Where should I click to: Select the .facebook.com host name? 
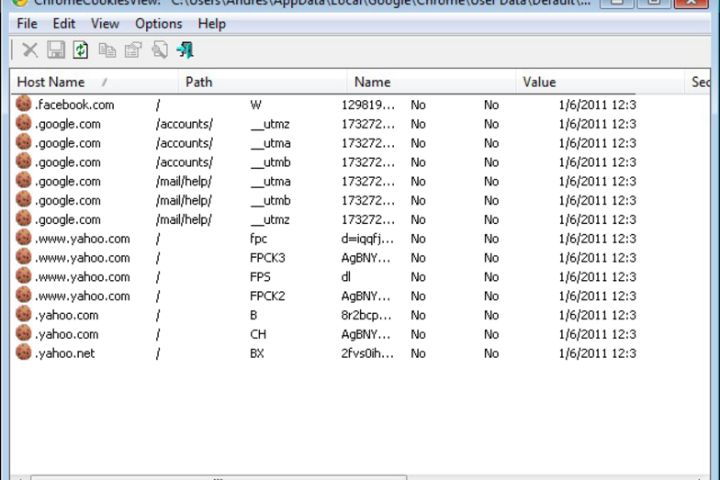(x=75, y=105)
